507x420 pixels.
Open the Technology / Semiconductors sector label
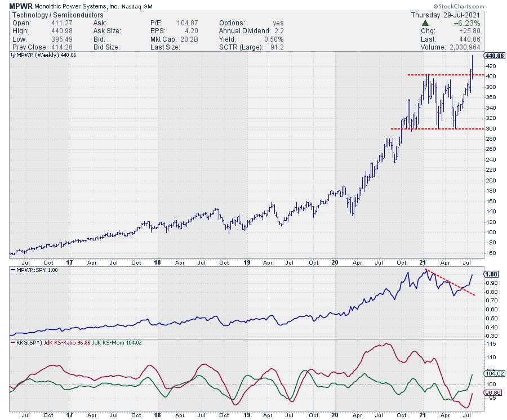click(x=48, y=15)
